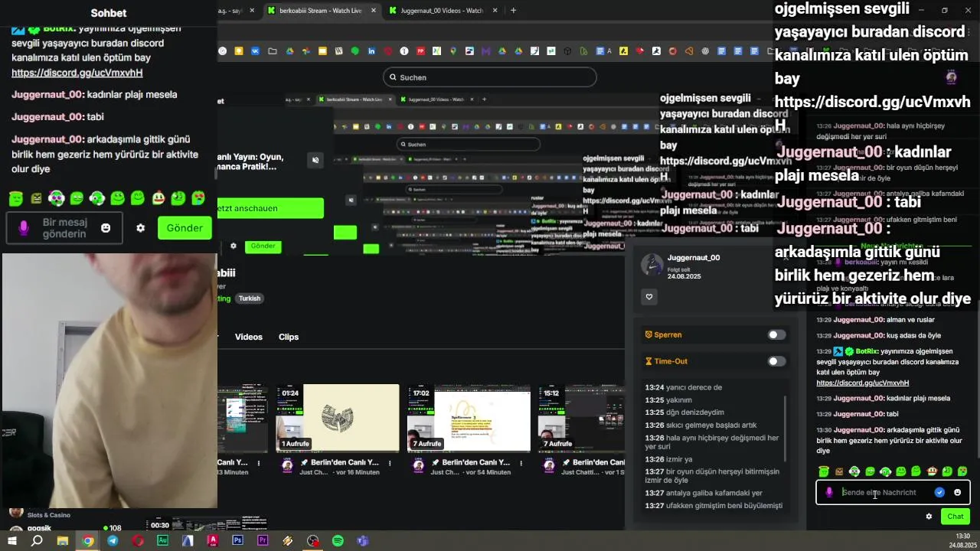Unmute stream via muted speaker icon near 'Yayın: Oyun'
980x551 pixels.
point(315,160)
